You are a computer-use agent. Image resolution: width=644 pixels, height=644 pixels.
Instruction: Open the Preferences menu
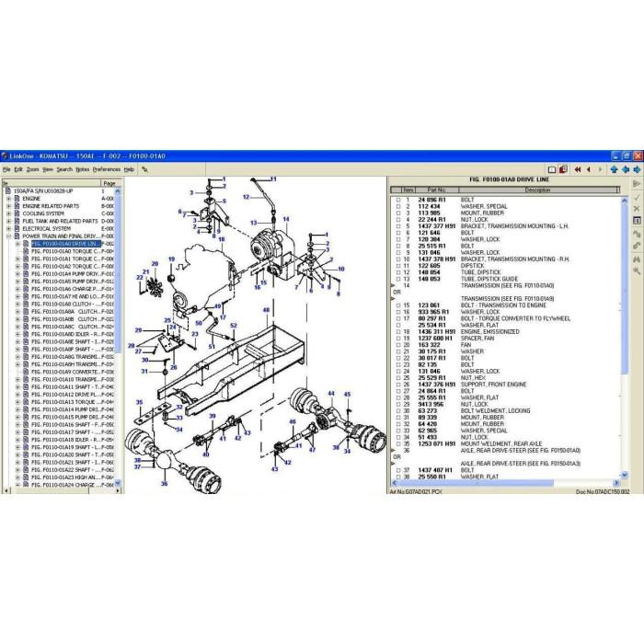(x=107, y=169)
